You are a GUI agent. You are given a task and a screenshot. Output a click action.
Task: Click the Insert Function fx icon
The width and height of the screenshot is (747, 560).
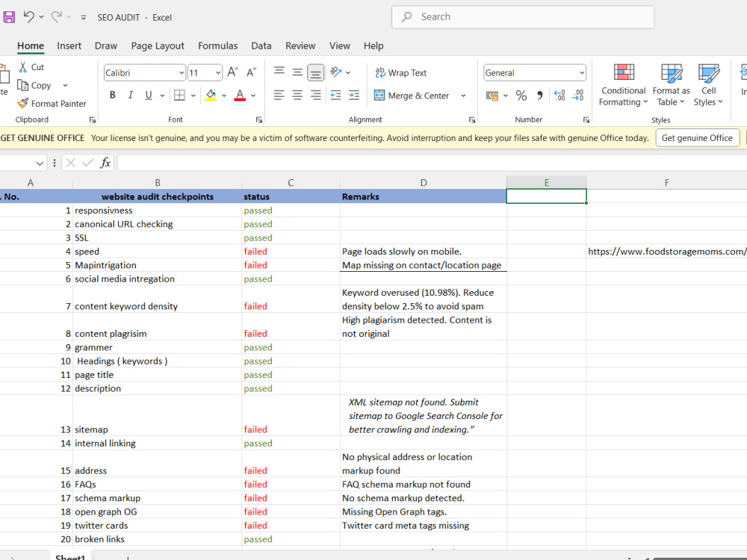105,163
